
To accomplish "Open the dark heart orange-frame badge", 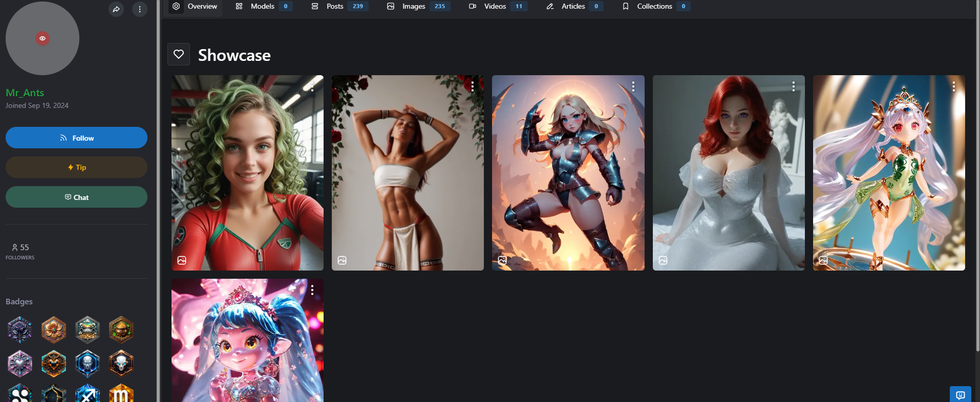I will click(x=54, y=364).
